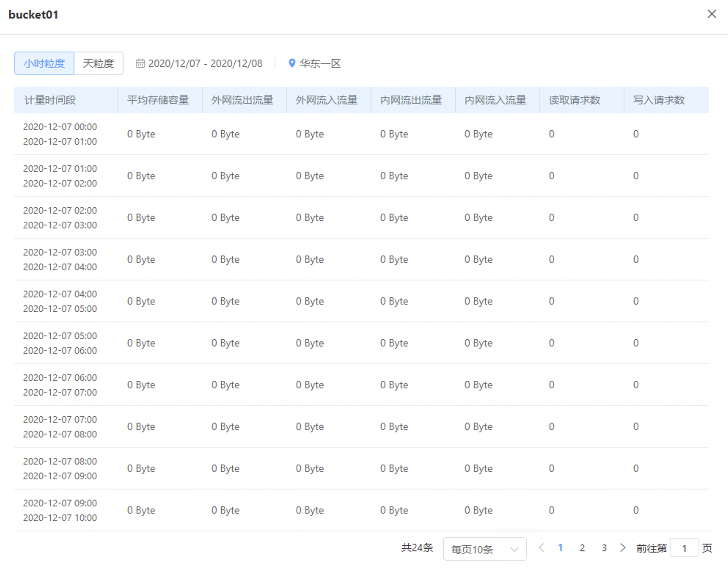Screen dimensions: 728x572
Task: Click the location pin icon
Action: 292,63
